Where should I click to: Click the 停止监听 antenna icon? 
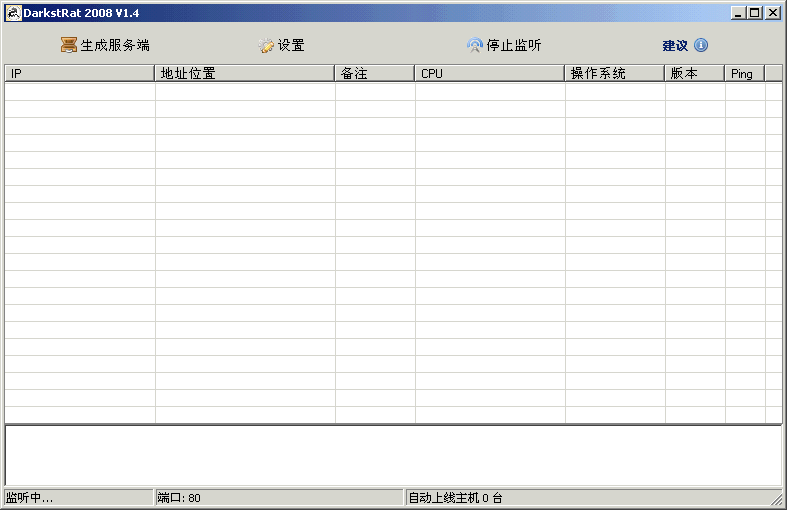coord(475,45)
